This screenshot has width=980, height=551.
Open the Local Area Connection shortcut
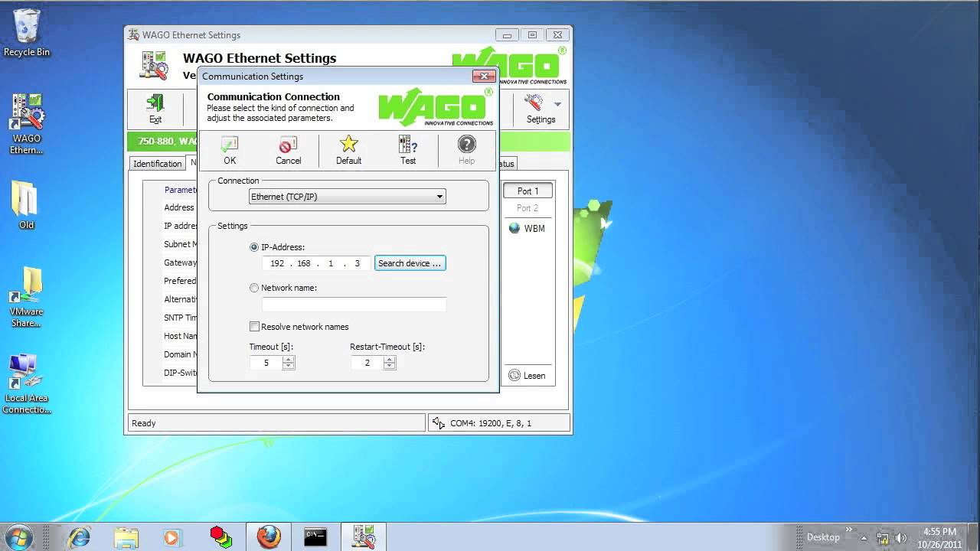pos(26,384)
